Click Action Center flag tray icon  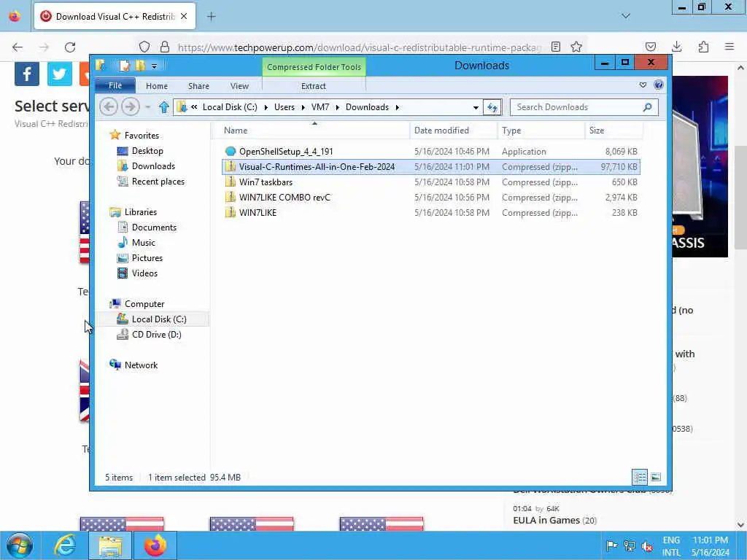(x=612, y=545)
